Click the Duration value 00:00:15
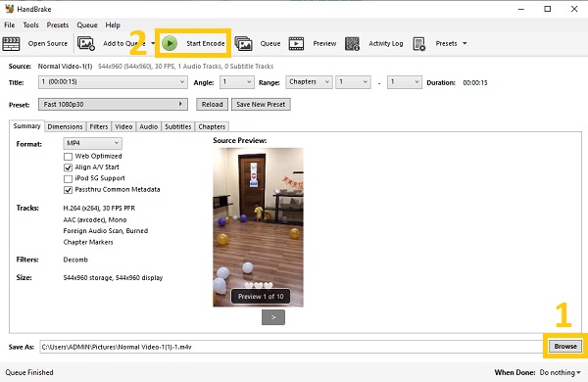 [x=475, y=83]
